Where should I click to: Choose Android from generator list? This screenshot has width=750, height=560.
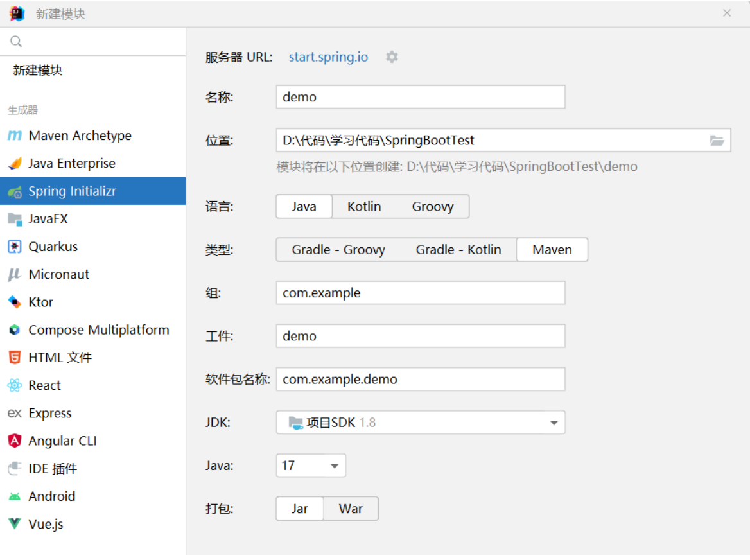pyautogui.click(x=51, y=496)
